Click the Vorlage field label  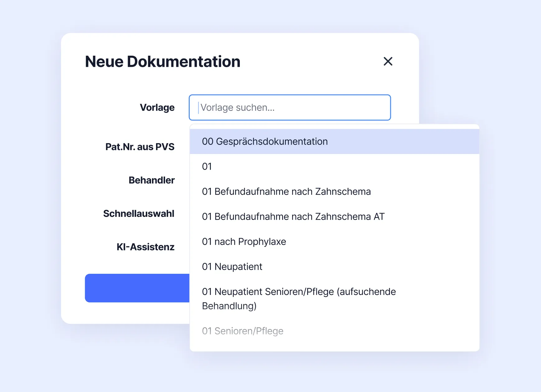point(157,108)
